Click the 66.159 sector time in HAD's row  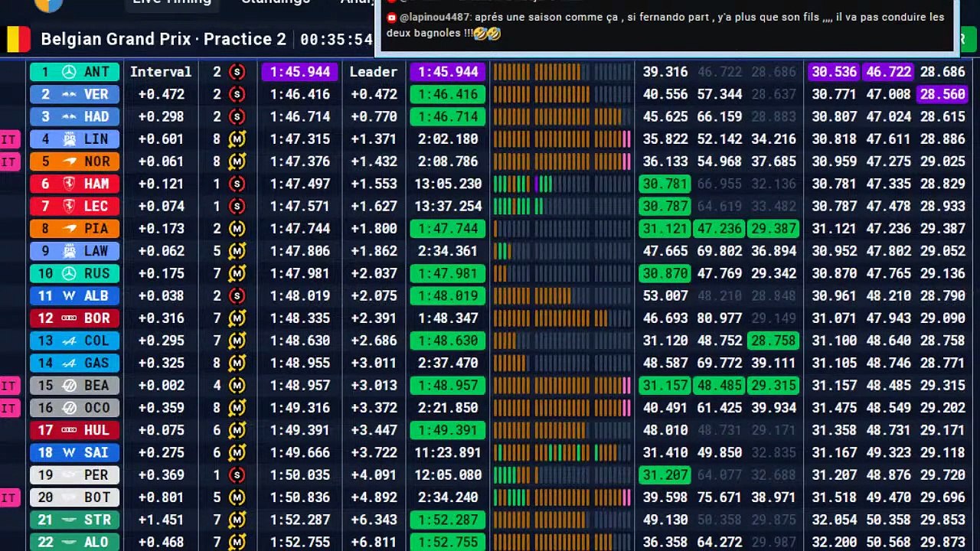coord(720,116)
